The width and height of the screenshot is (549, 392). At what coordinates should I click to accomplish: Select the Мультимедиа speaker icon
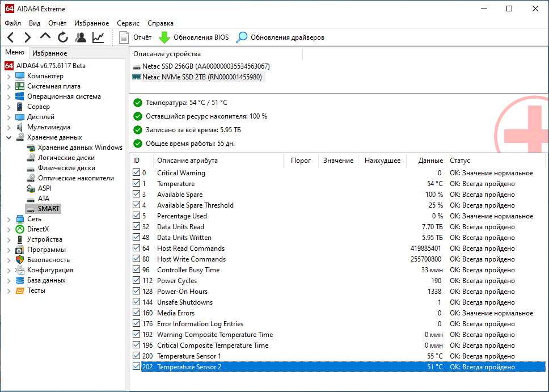pyautogui.click(x=20, y=127)
